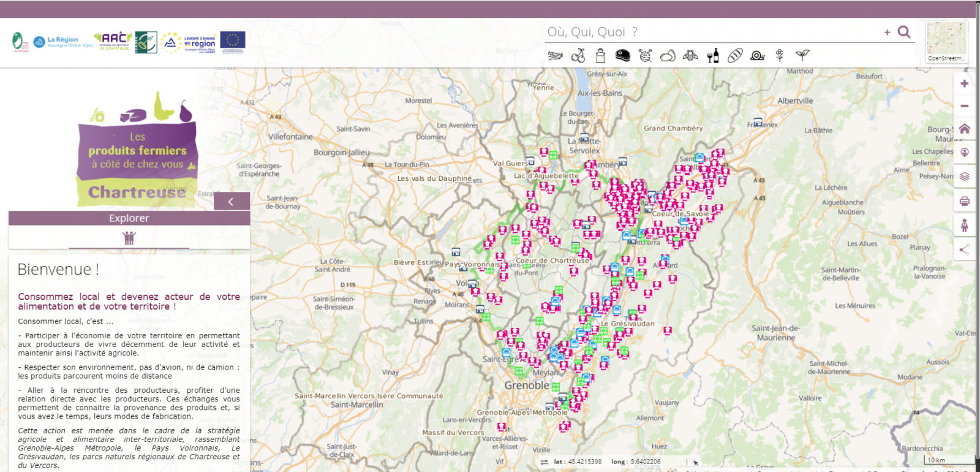Click the 'Où, Qui, Quoi ?' search field
The width and height of the screenshot is (980, 472).
click(710, 32)
